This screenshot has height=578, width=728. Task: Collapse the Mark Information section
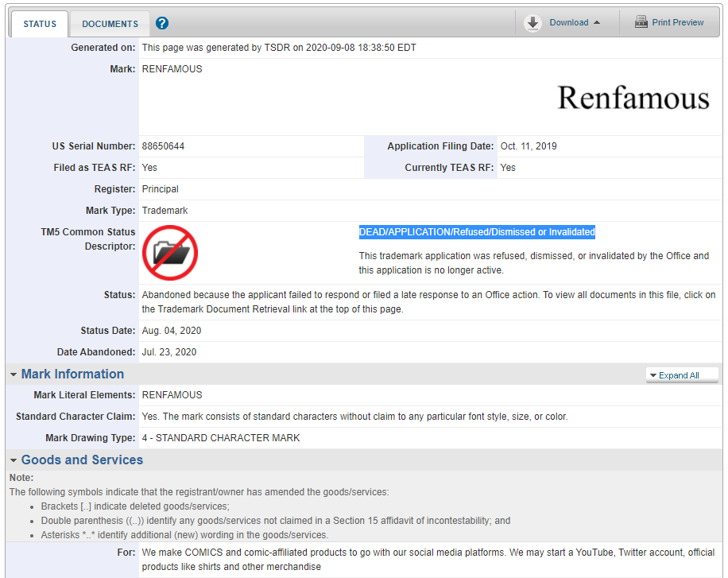coord(14,374)
